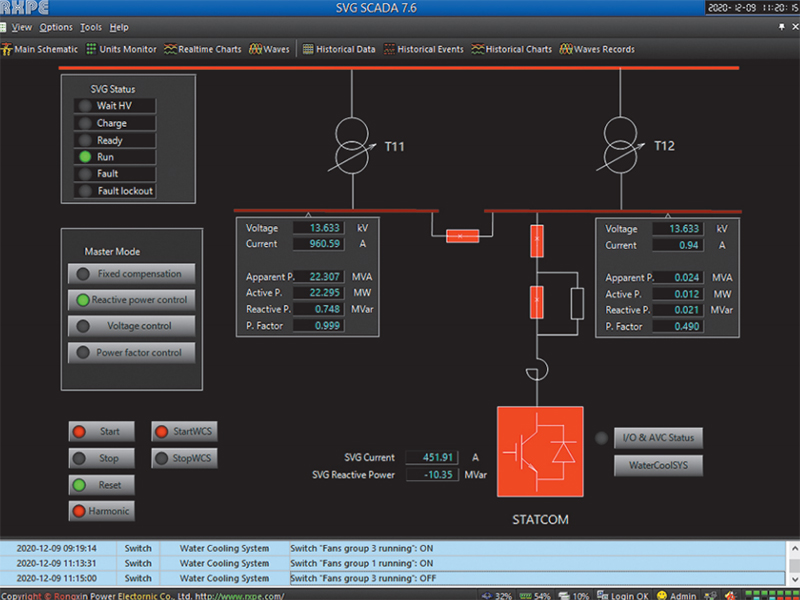Select Fixed compensation master mode

pos(131,274)
